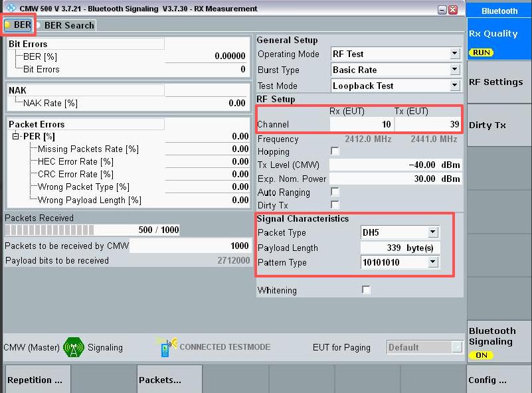532x393 pixels.
Task: Open the Burst Type dropdown
Action: [x=455, y=70]
